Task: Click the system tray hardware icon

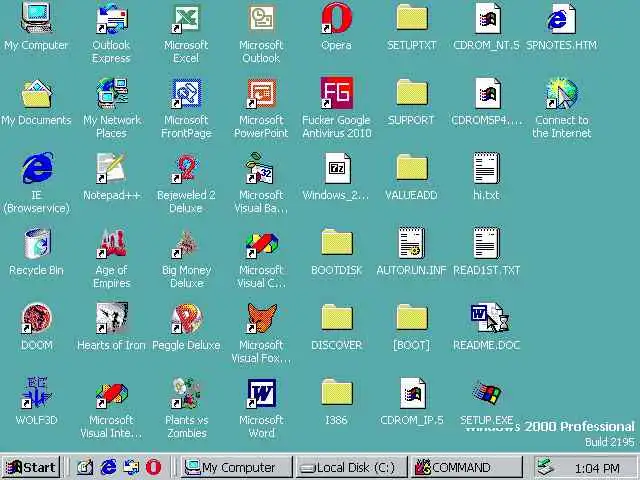Action: (x=545, y=467)
